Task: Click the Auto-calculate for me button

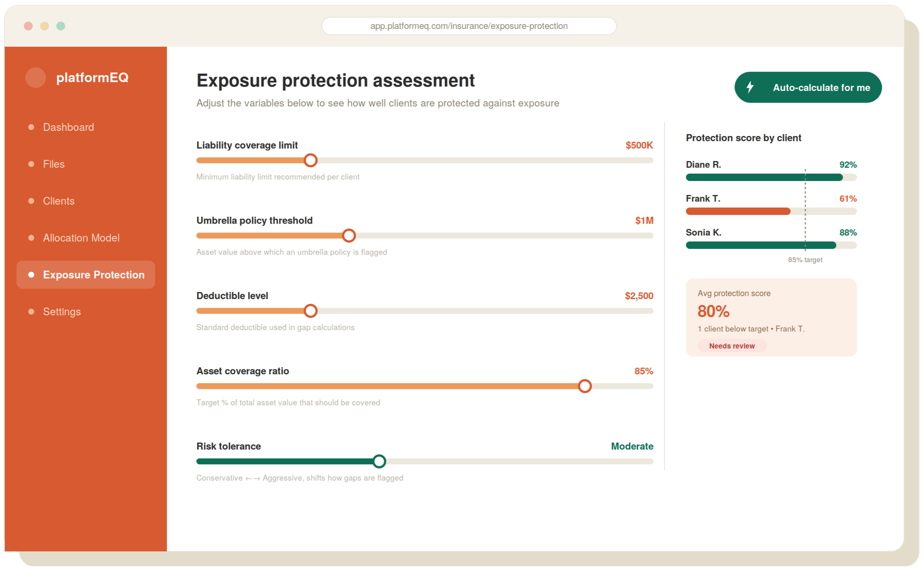Action: (808, 87)
